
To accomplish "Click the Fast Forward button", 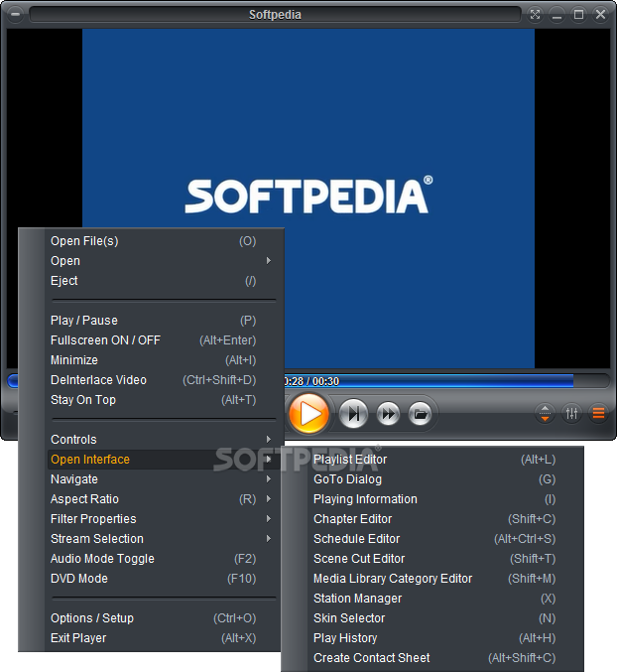I will 388,414.
